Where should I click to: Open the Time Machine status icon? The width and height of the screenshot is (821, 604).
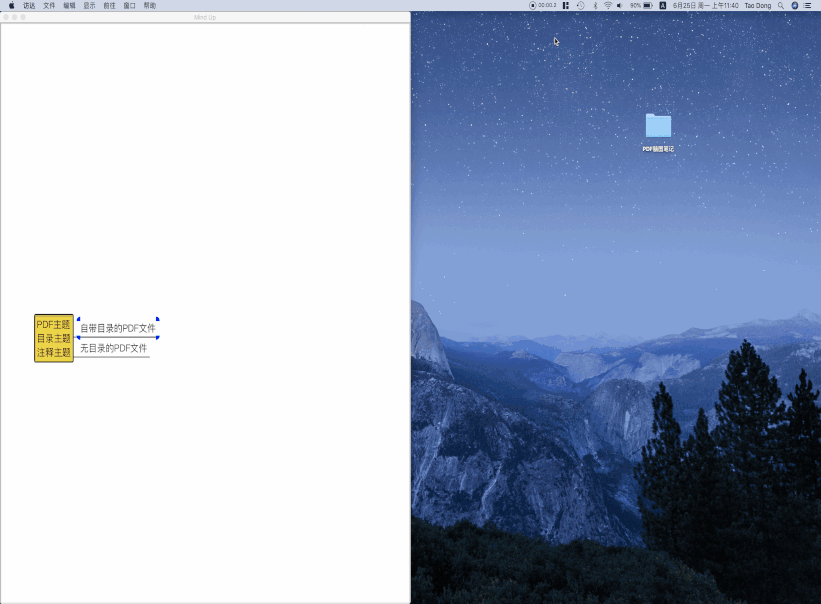(580, 5)
